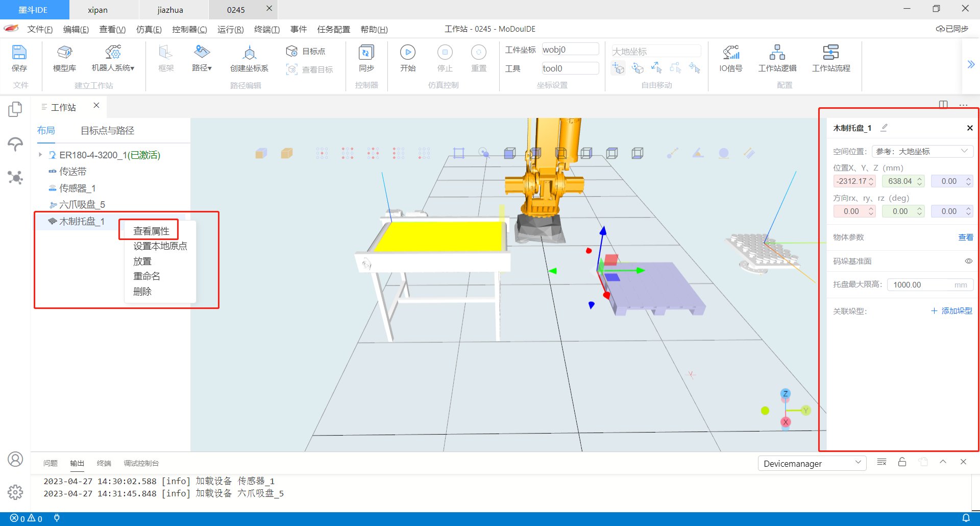980x526 pixels.
Task: Open Workstation Flow (工作站流程)
Action: pos(830,53)
